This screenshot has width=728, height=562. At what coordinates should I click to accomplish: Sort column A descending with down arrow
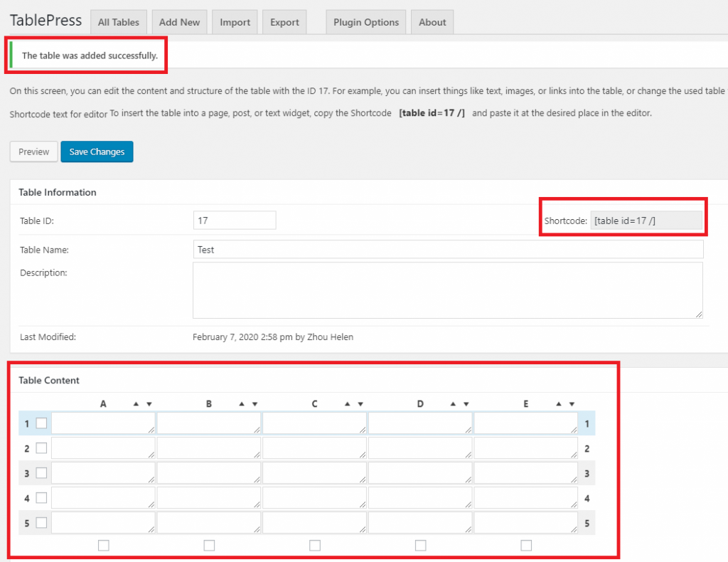tap(149, 404)
